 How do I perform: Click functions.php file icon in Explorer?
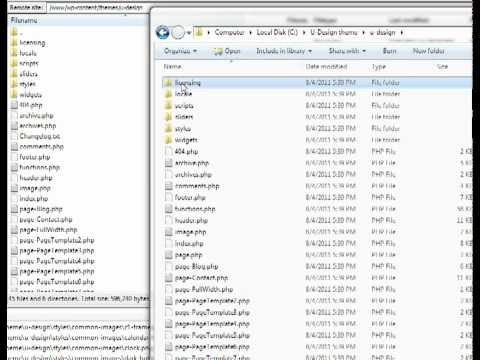[x=169, y=209]
